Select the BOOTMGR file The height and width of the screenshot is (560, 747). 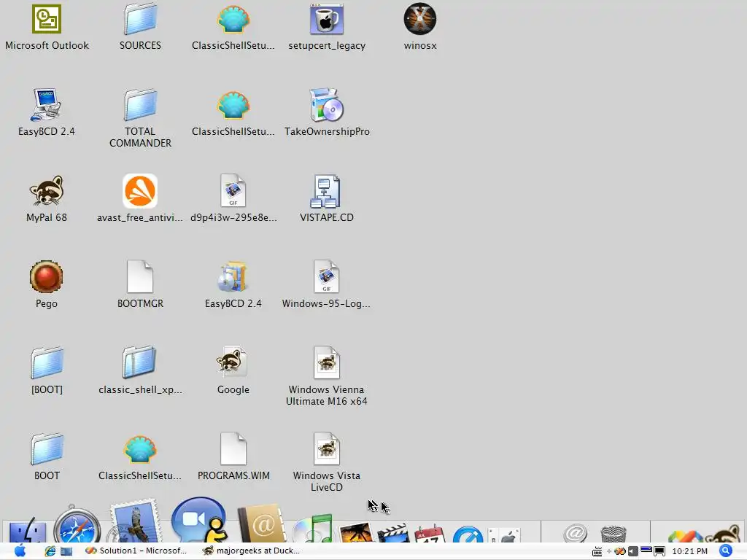(140, 285)
